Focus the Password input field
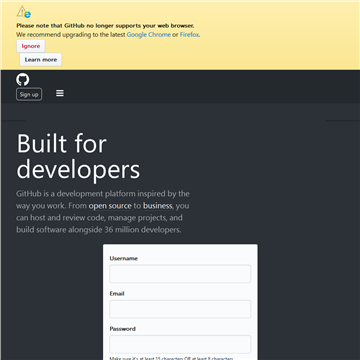360x360 pixels. coord(180,344)
